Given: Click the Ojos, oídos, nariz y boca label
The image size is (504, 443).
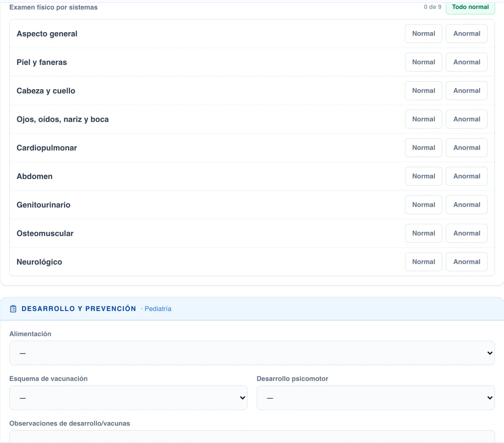Looking at the screenshot, I should [x=63, y=119].
